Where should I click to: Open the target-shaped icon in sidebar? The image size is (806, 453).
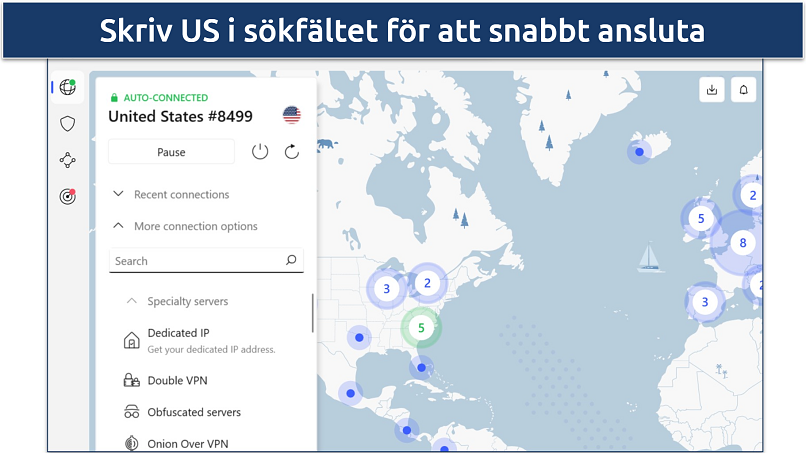pos(67,196)
